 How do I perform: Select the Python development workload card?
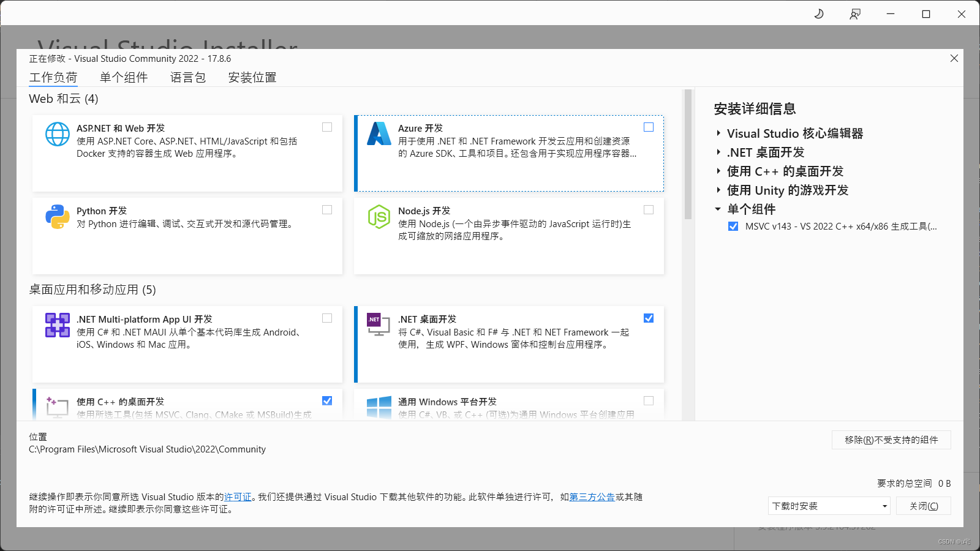click(187, 236)
